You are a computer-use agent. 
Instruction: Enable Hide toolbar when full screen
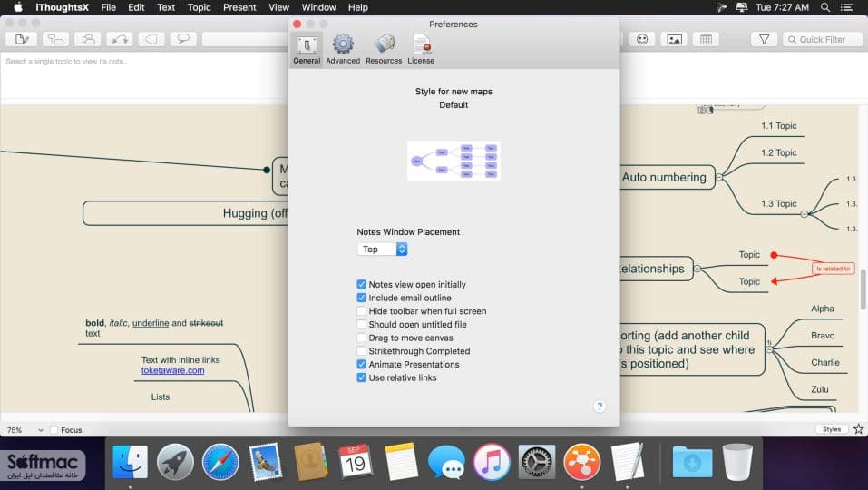point(362,310)
